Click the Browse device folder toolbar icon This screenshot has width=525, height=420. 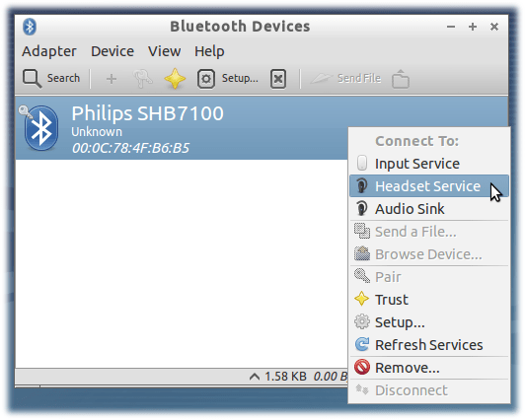pyautogui.click(x=401, y=79)
